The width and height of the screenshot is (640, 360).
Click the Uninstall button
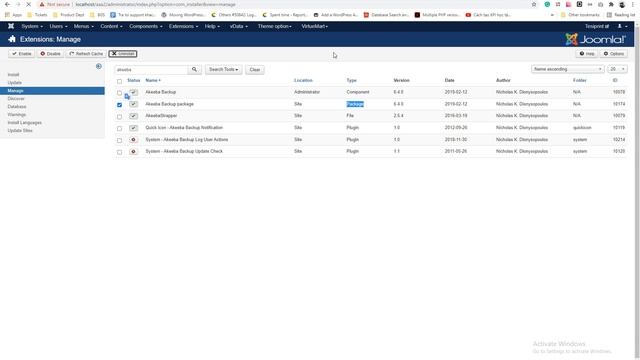click(x=123, y=53)
